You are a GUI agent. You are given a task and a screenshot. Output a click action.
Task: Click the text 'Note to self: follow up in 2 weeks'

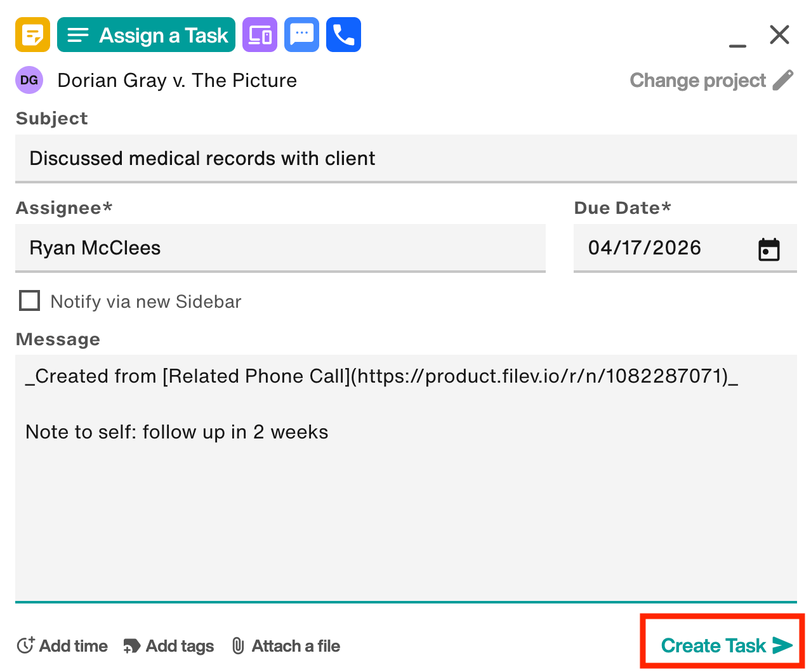pos(177,432)
